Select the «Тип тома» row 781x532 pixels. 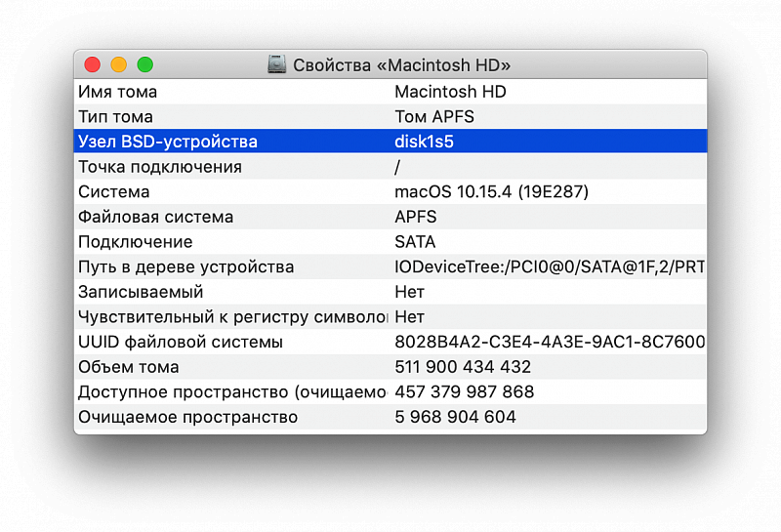tap(115, 117)
